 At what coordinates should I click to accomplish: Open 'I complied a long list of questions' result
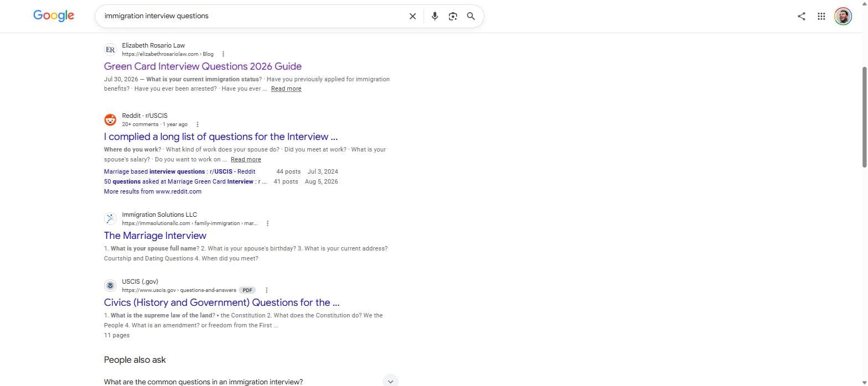[x=221, y=137]
